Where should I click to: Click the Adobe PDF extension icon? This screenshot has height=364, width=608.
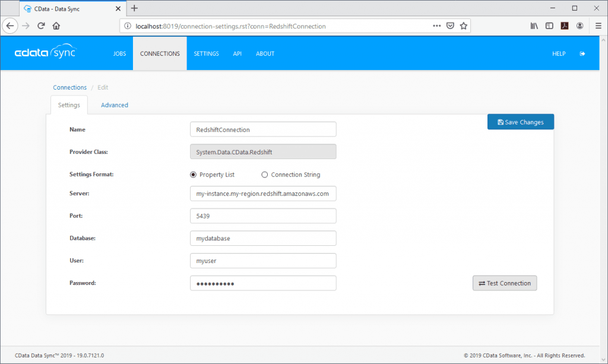[565, 26]
